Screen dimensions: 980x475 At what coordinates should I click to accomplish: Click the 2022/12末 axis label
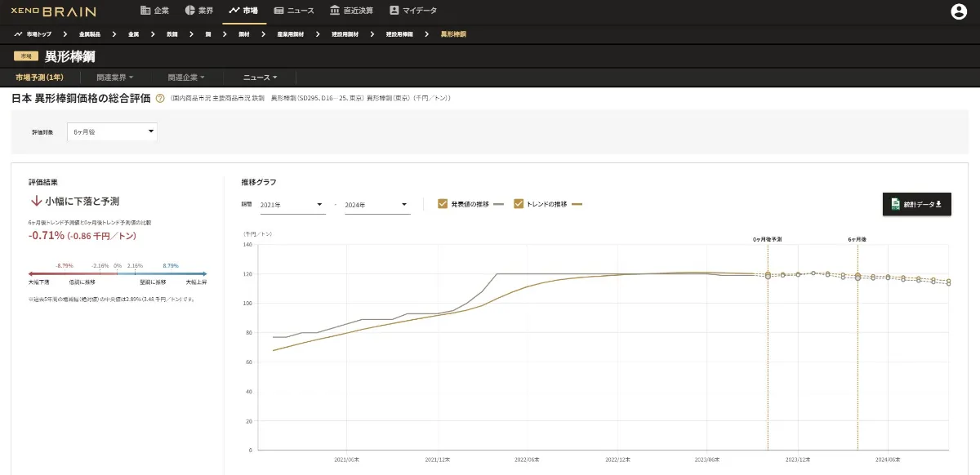coord(617,459)
